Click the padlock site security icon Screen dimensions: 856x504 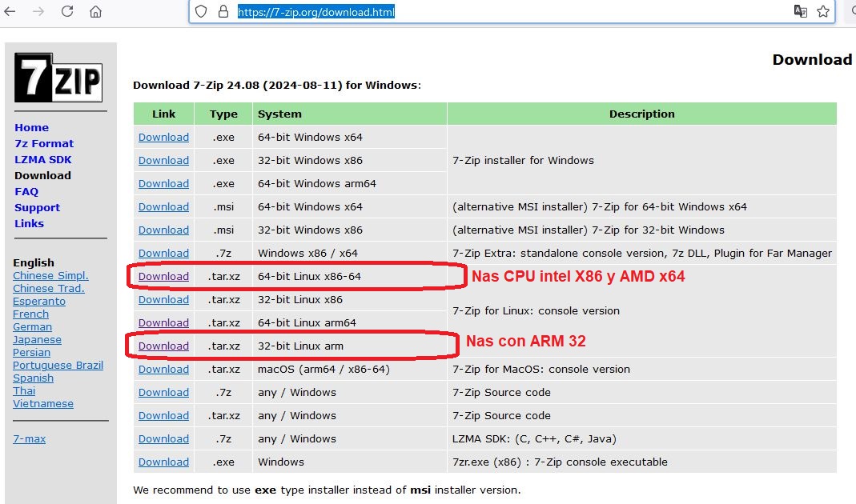tap(223, 12)
